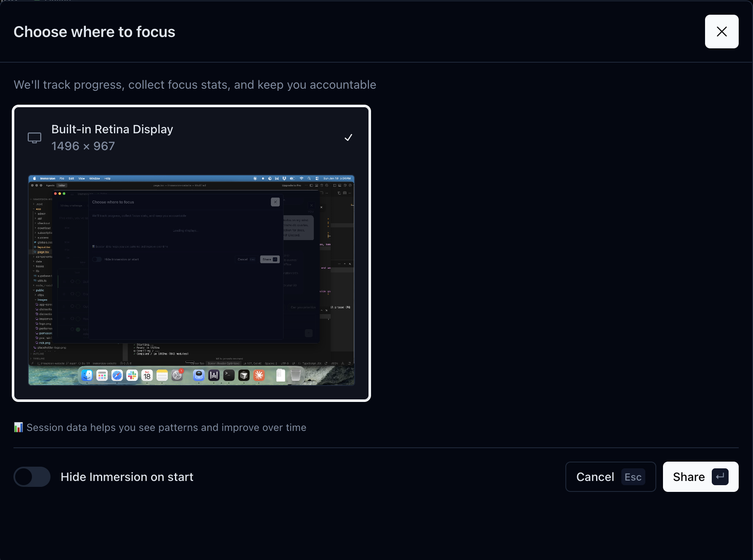Open Slack from the dock preview

pos(132,375)
